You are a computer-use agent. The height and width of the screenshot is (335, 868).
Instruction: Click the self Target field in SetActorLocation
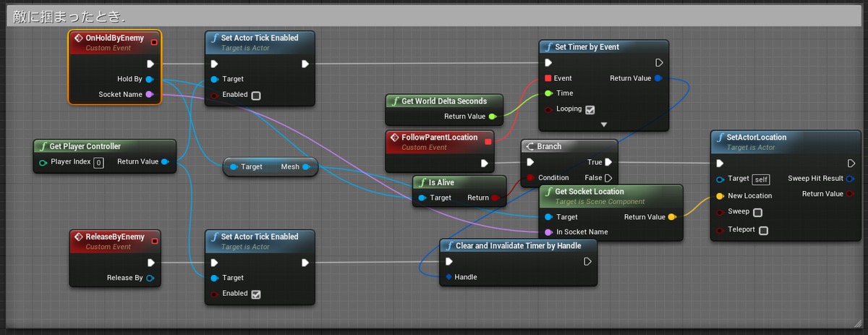click(x=759, y=179)
